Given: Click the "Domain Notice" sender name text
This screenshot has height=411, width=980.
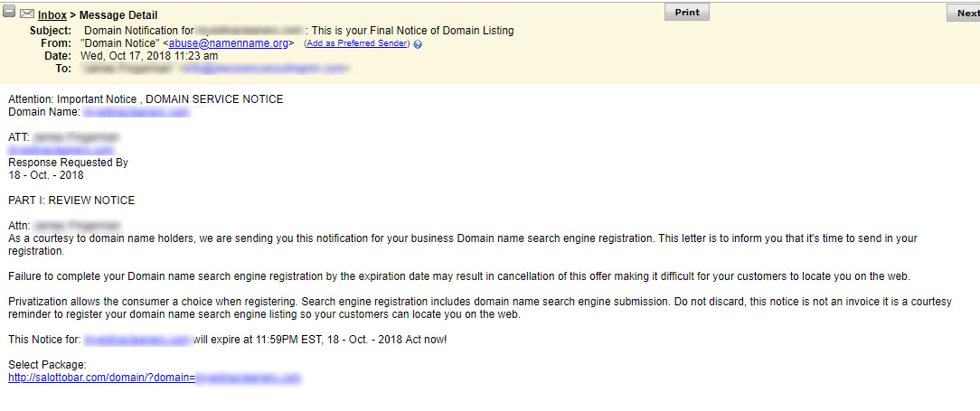Looking at the screenshot, I should point(120,43).
